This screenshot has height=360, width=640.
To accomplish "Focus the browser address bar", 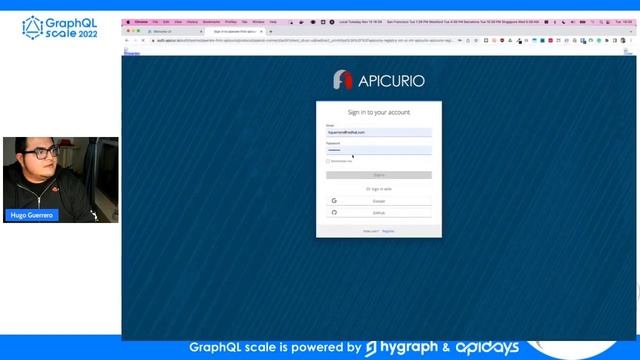I will (x=304, y=40).
